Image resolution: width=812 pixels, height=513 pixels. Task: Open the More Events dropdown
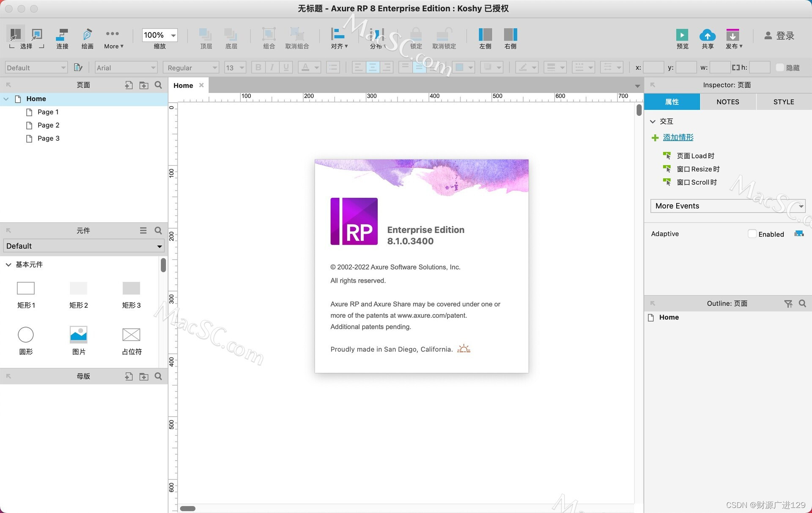(728, 206)
